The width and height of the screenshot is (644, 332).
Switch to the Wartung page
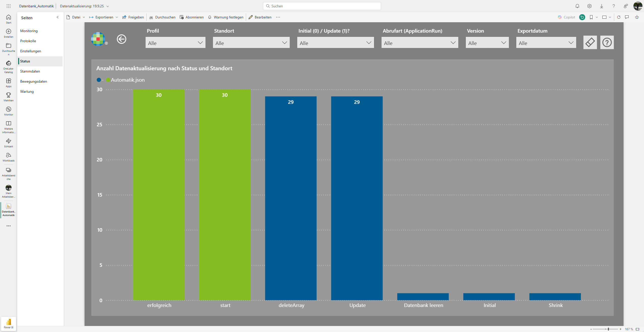pos(40,91)
